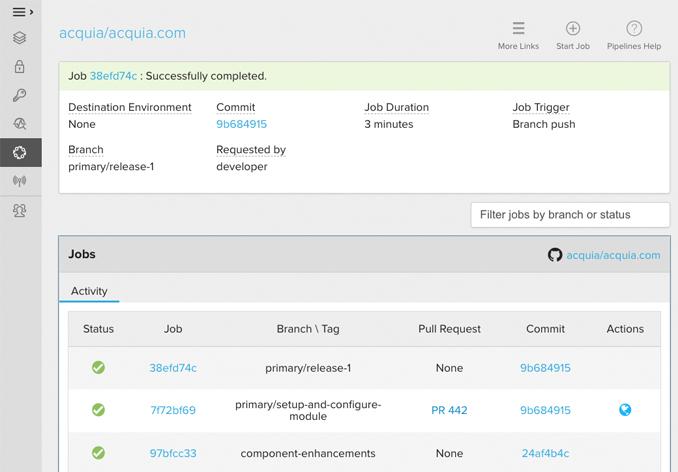Viewport: 678px width, 472px height.
Task: Open acquia/acquia.com page title link
Action: click(122, 33)
